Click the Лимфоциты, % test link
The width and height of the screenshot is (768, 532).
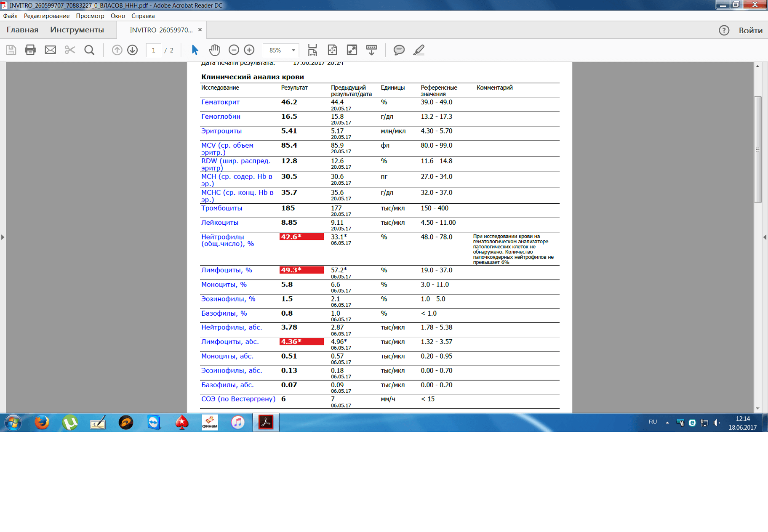227,270
